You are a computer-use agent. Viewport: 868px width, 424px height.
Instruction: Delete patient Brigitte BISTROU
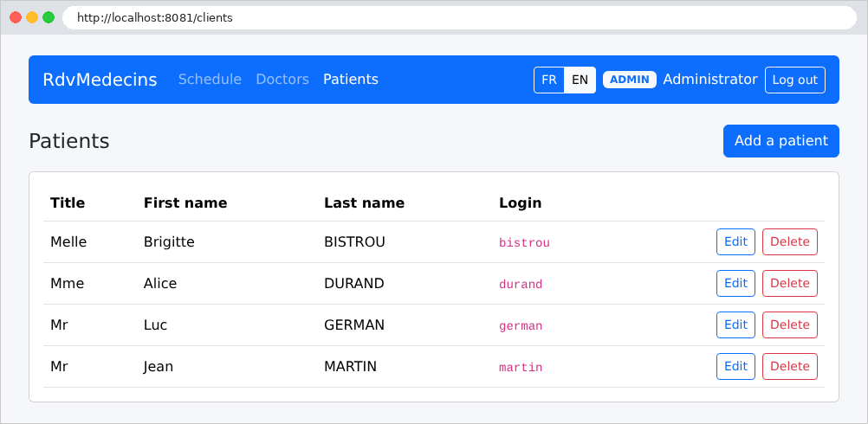coord(790,241)
